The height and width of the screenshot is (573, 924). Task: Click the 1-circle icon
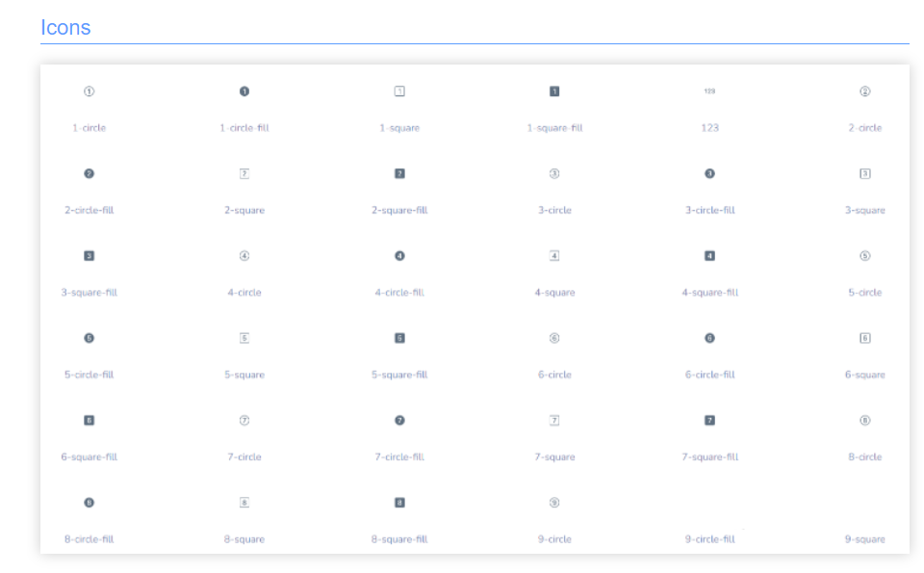(x=89, y=91)
